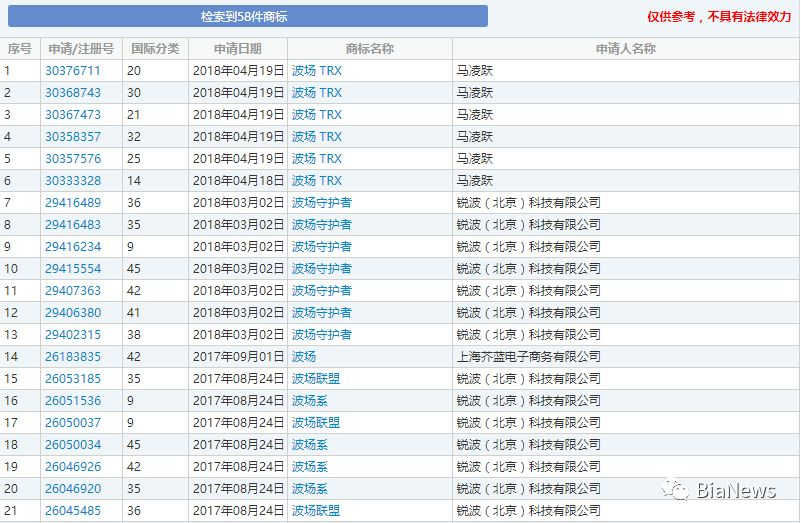This screenshot has width=801, height=523.
Task: Select date 2017年09月01日 cell
Action: click(238, 356)
